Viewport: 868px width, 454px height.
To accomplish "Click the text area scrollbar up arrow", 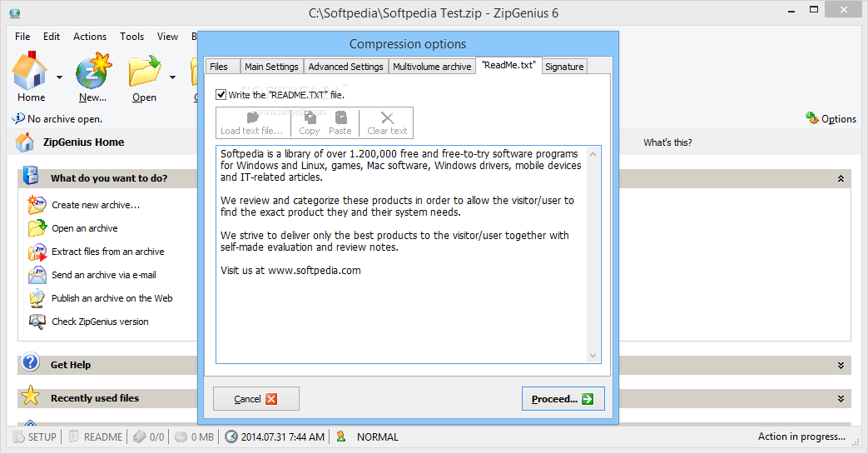I will tap(593, 154).
